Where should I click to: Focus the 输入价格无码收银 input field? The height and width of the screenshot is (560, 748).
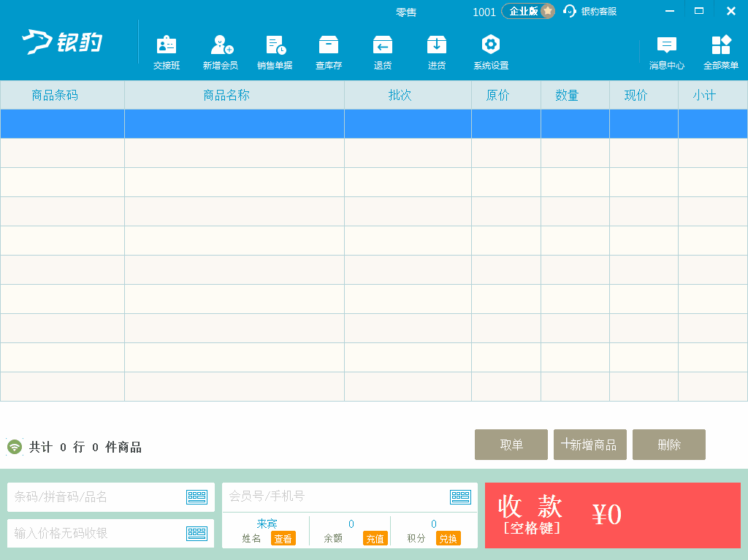(111, 533)
